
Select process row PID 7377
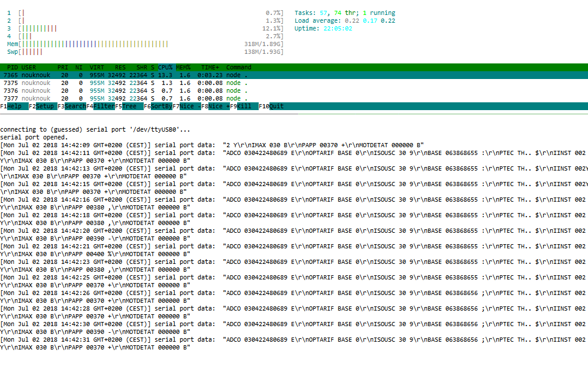[294, 99]
